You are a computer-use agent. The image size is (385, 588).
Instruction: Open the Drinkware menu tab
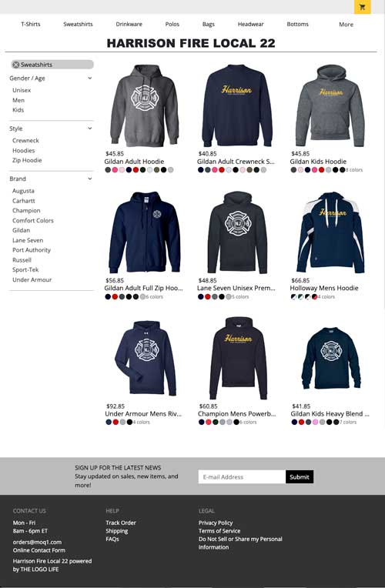coord(129,24)
